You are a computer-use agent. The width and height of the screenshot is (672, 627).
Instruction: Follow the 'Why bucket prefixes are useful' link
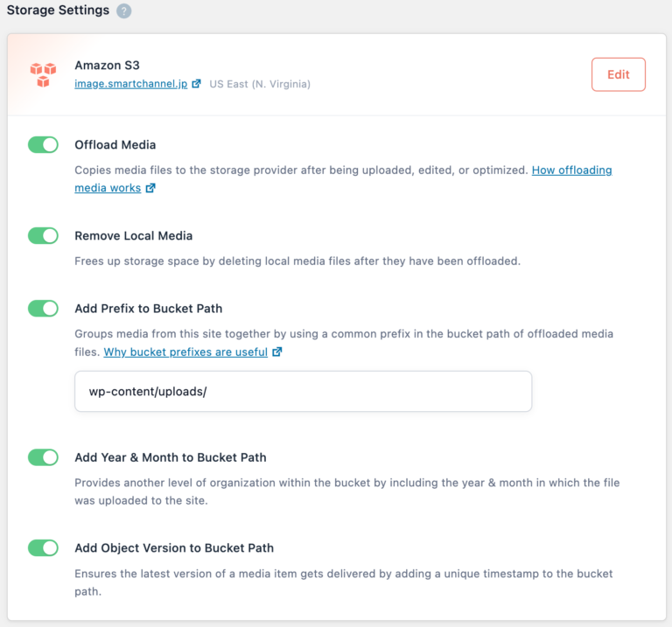click(187, 352)
